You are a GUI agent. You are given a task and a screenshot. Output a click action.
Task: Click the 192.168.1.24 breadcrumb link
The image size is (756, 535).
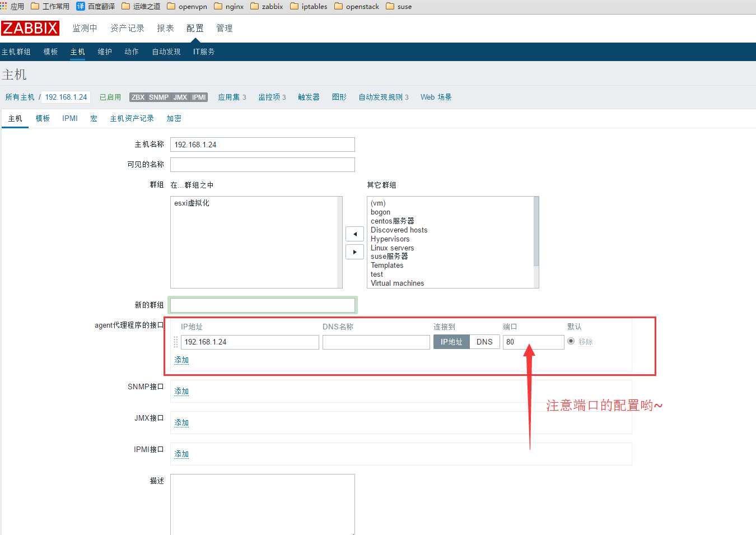tap(66, 97)
